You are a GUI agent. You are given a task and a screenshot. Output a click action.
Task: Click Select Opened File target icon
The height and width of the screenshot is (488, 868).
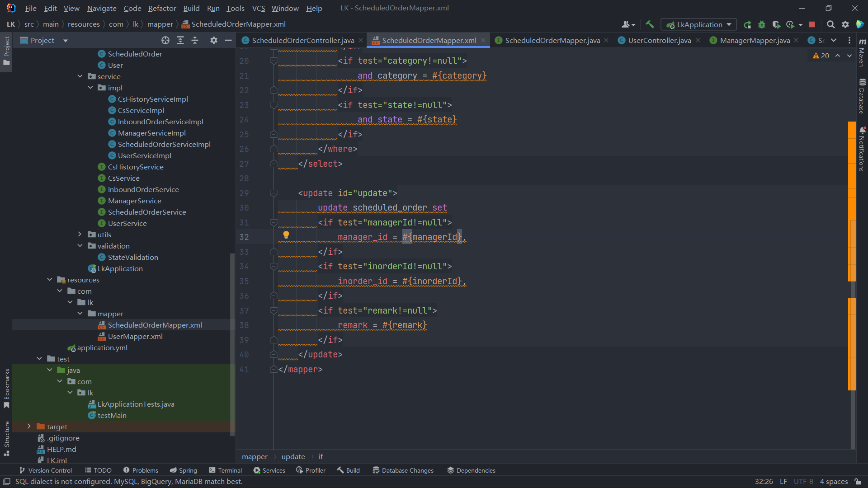pyautogui.click(x=165, y=40)
